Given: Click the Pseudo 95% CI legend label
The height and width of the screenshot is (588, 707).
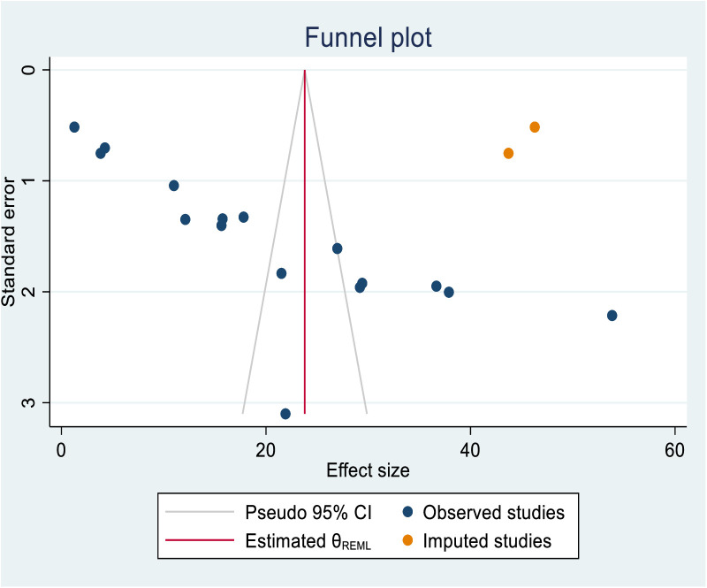Looking at the screenshot, I should [308, 513].
